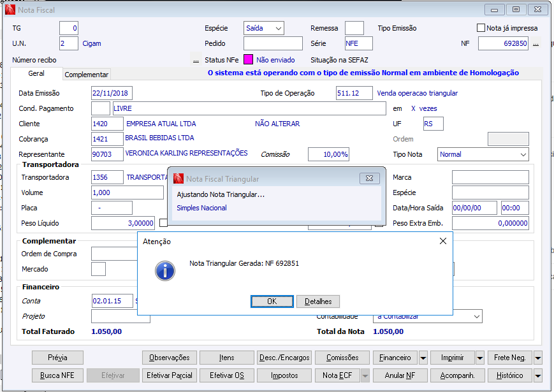The height and width of the screenshot is (392, 554).
Task: Open the Espécie Saída dropdown
Action: point(263,28)
